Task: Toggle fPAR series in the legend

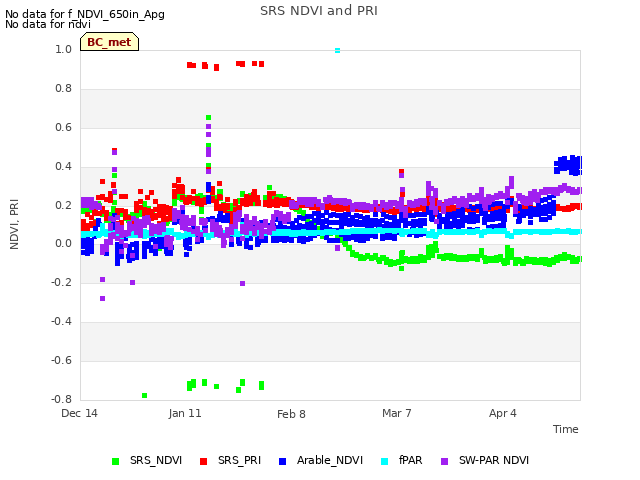Action: pyautogui.click(x=401, y=460)
